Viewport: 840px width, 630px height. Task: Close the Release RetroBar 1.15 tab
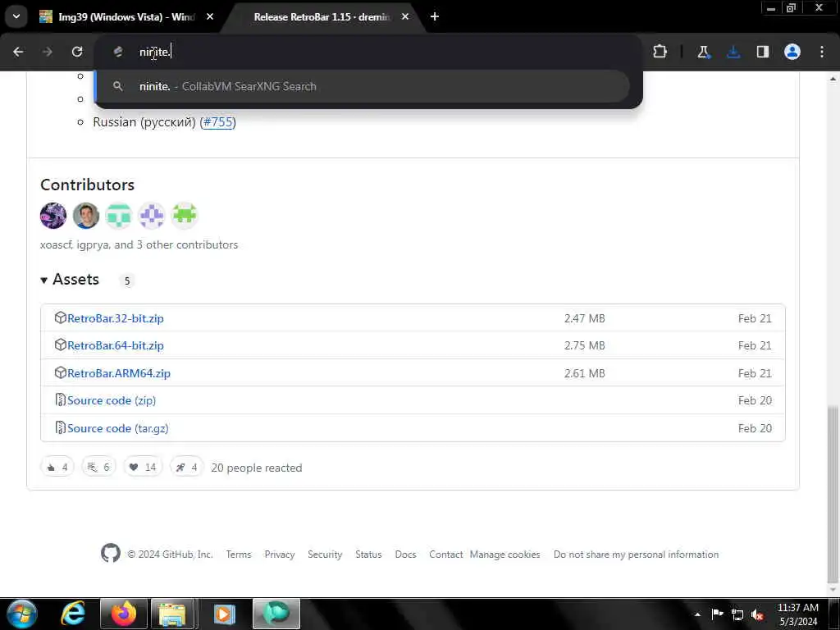pos(405,16)
